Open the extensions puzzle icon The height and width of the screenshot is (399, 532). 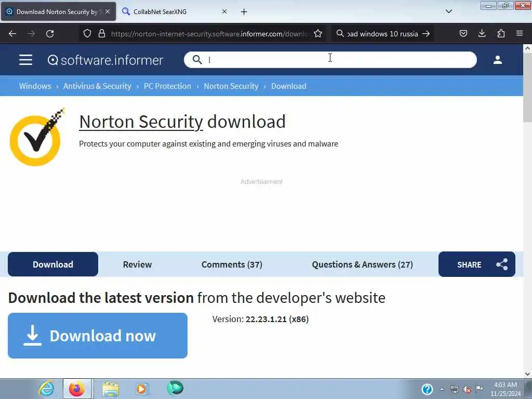[x=501, y=33]
